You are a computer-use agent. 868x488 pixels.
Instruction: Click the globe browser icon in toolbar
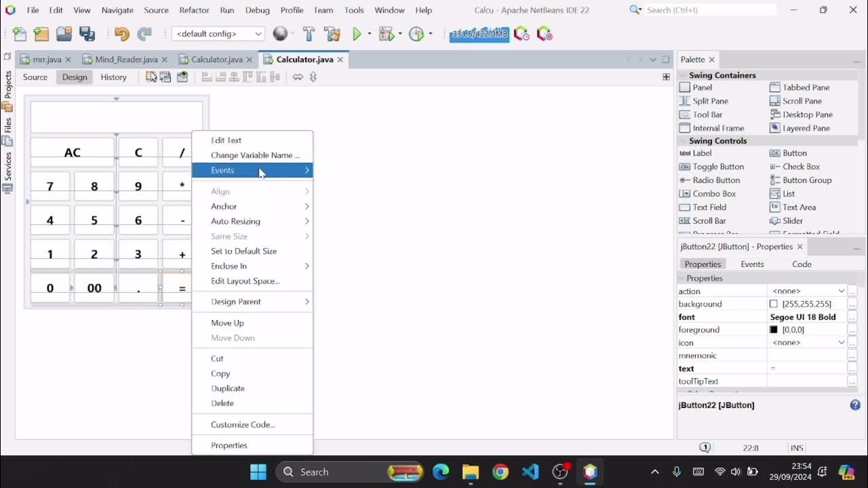280,33
